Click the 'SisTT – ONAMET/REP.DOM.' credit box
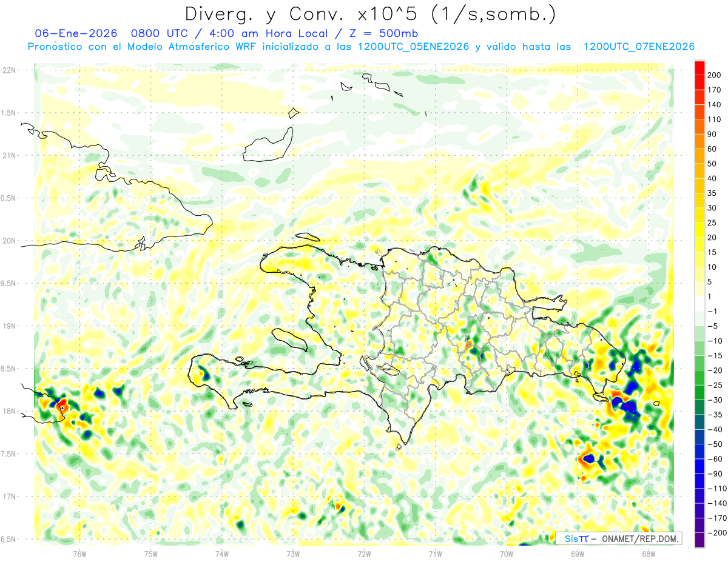This screenshot has height=562, width=728. (x=619, y=538)
